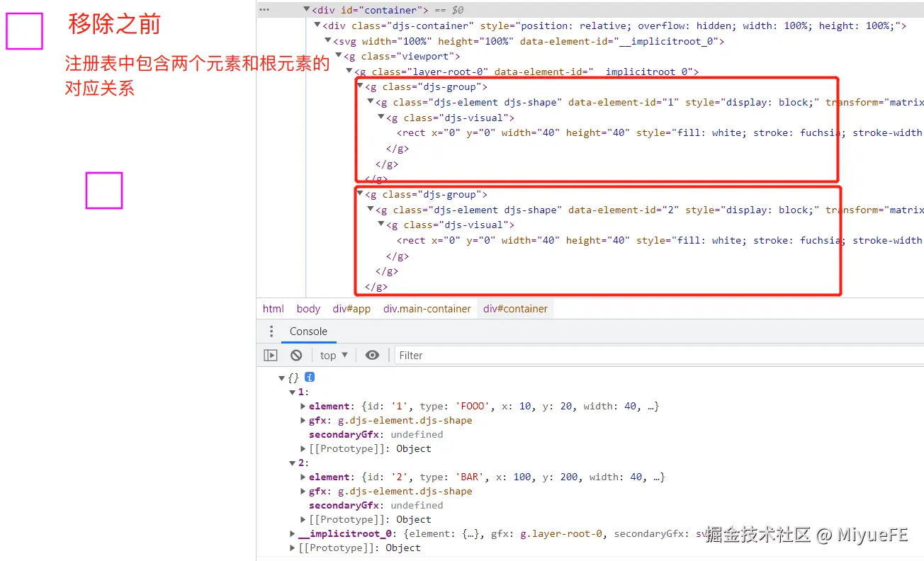Click the blue info icon next to {}
Image resolution: width=924 pixels, height=561 pixels.
[310, 378]
